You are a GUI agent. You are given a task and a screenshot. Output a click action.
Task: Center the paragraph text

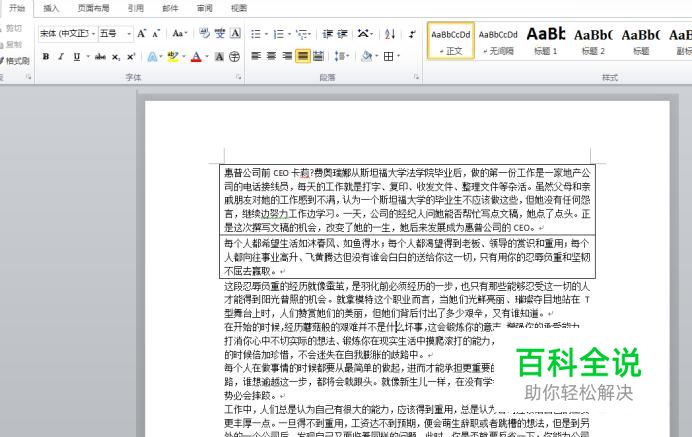tap(271, 56)
